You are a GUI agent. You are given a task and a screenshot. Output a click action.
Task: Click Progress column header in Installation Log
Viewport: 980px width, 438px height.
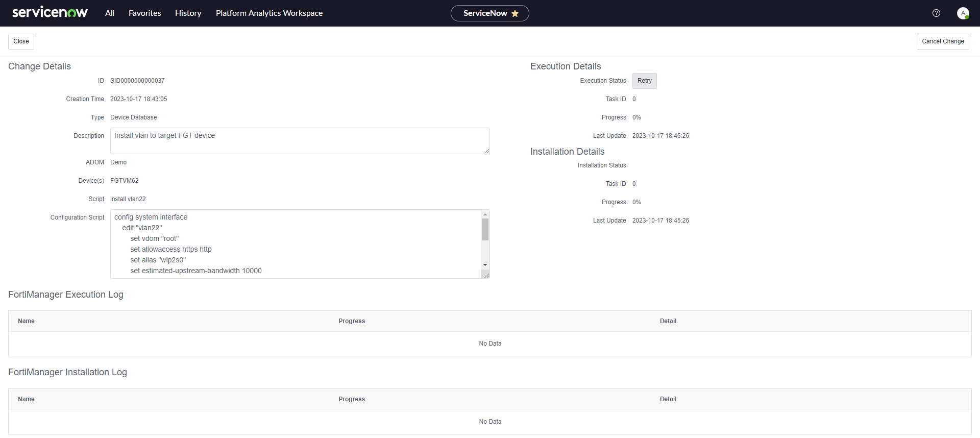[x=352, y=399]
